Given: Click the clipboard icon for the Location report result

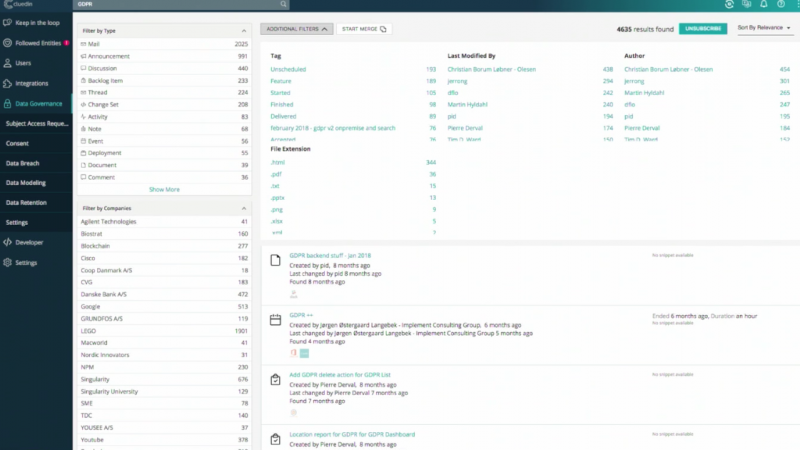Looking at the screenshot, I should tap(276, 439).
